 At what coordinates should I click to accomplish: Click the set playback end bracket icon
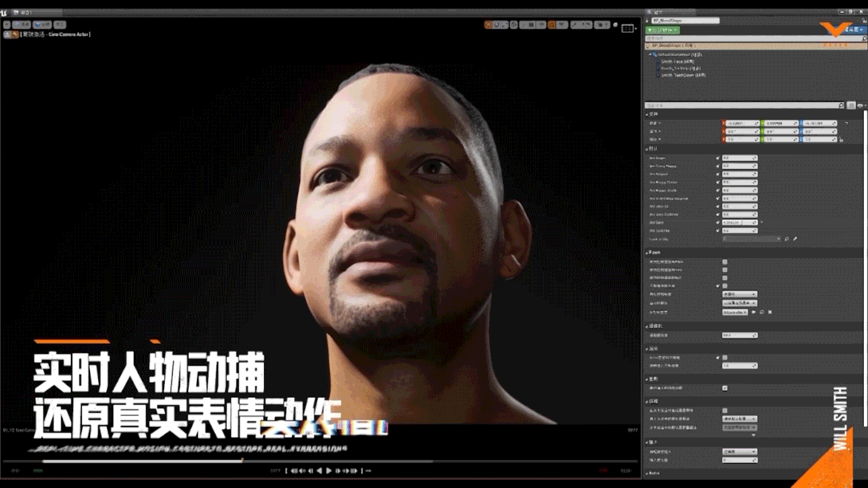click(361, 471)
